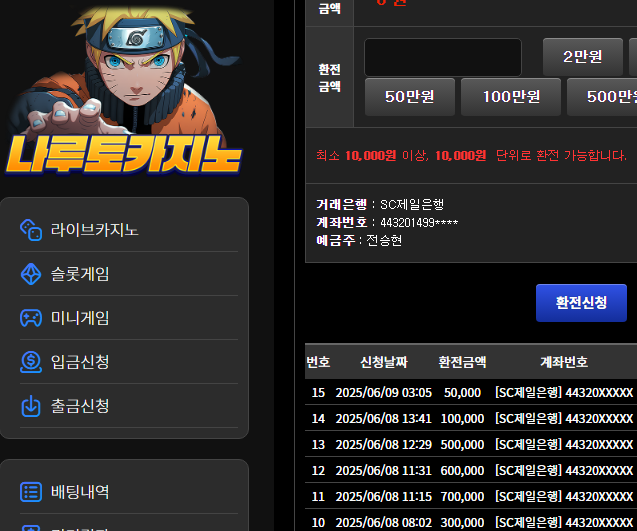Add 2만원 to withdrawal amount
637x531 pixels.
pyautogui.click(x=583, y=57)
